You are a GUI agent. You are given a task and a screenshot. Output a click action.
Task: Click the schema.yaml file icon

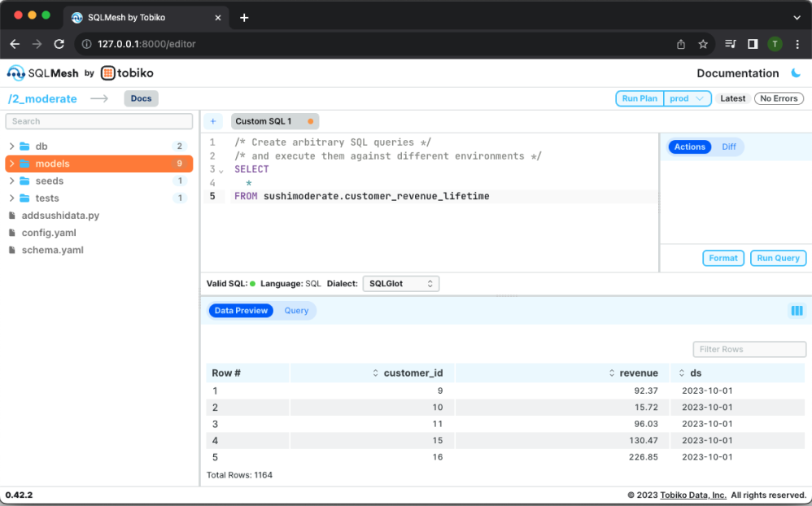tap(12, 250)
